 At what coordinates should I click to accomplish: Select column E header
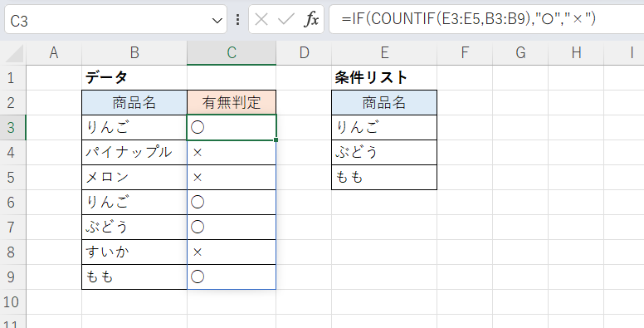[384, 52]
